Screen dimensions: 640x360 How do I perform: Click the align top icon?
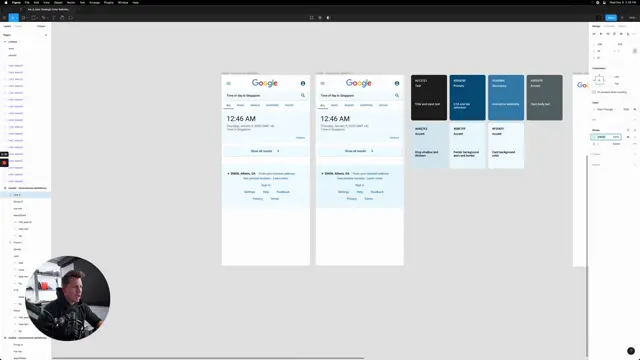tap(614, 34)
